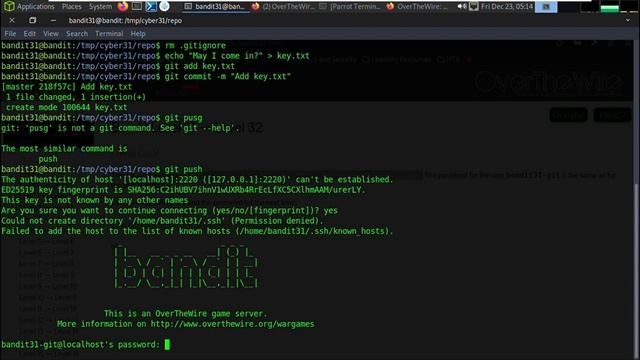Click the 'git add key.txt' command line

coord(200,66)
